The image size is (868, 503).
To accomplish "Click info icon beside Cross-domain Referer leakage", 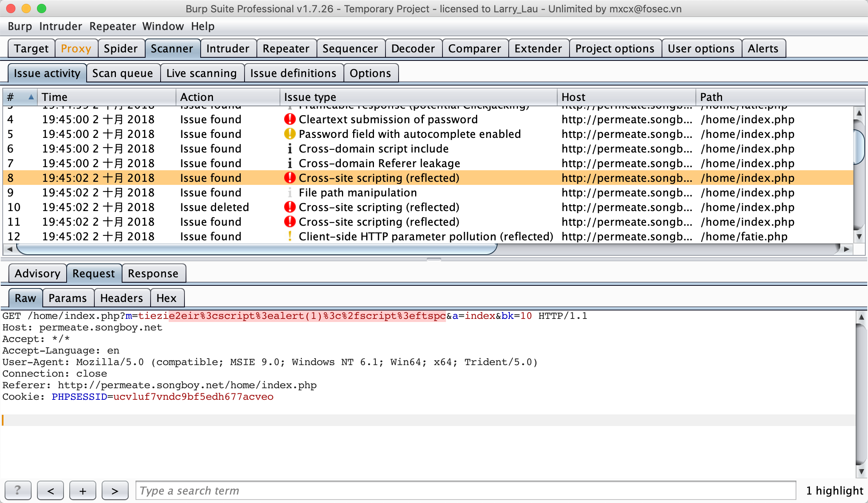I will (290, 163).
